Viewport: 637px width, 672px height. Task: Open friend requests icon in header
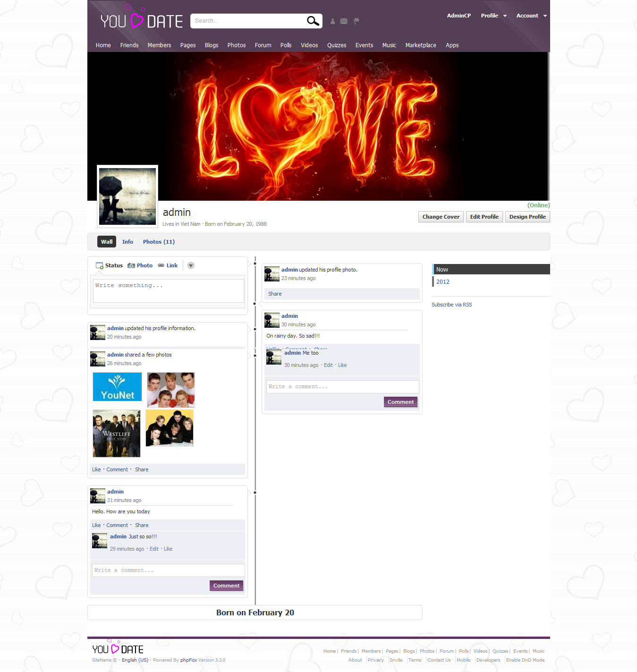[332, 21]
